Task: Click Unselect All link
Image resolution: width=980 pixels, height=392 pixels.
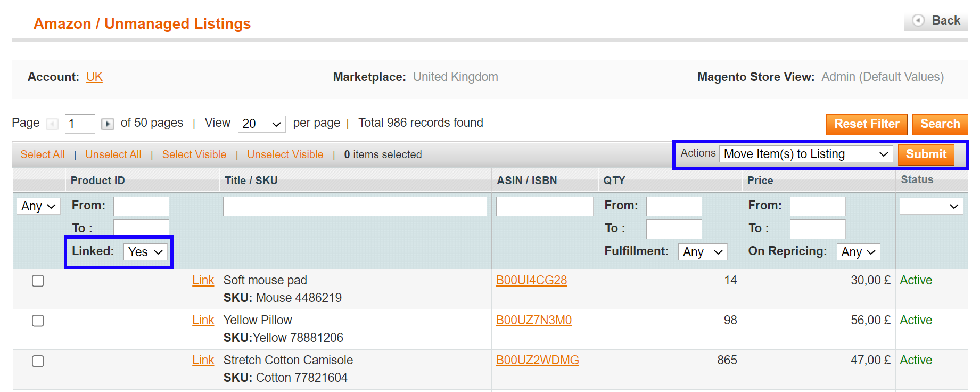Action: pyautogui.click(x=113, y=154)
